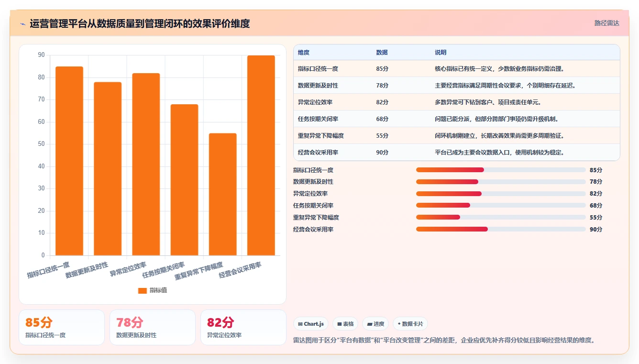Click the 50 tick on the y-axis

41,144
